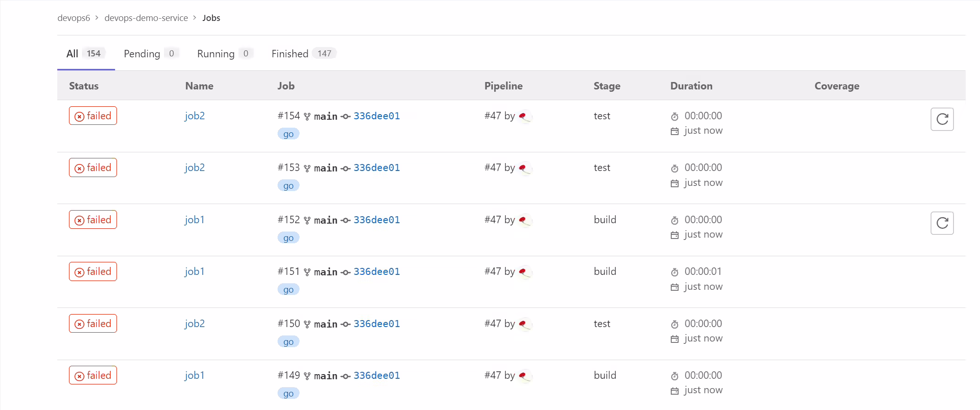Image resolution: width=980 pixels, height=410 pixels.
Task: Click the build stage cell of job #152
Action: point(605,220)
